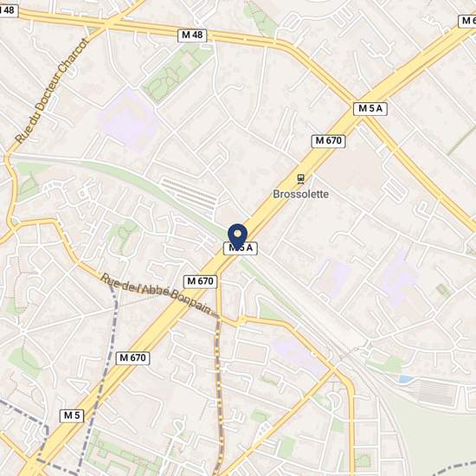The height and width of the screenshot is (476, 476).
Task: Select the Rue de l'Abbé Bonpain label
Action: pyautogui.click(x=156, y=293)
